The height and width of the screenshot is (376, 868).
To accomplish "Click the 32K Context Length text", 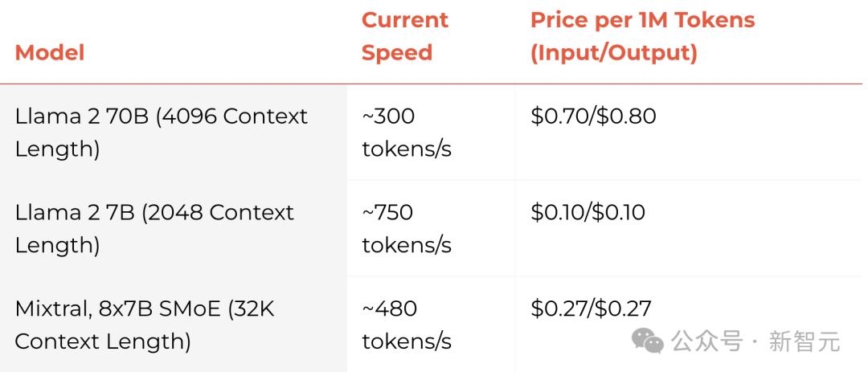I will 145,325.
